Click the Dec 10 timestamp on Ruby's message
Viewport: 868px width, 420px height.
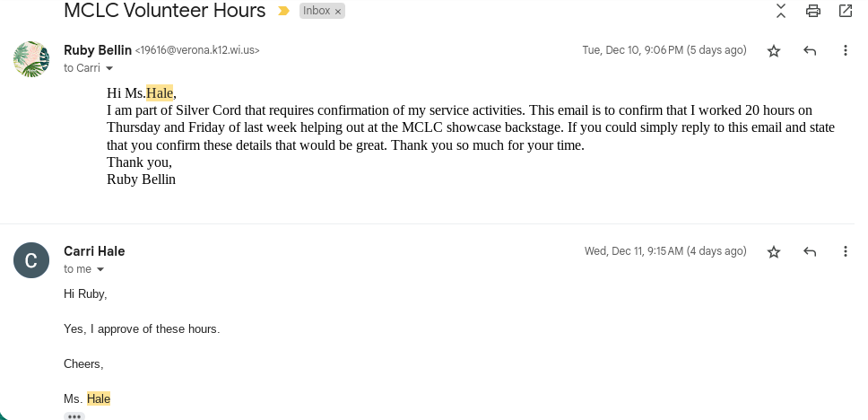click(664, 50)
